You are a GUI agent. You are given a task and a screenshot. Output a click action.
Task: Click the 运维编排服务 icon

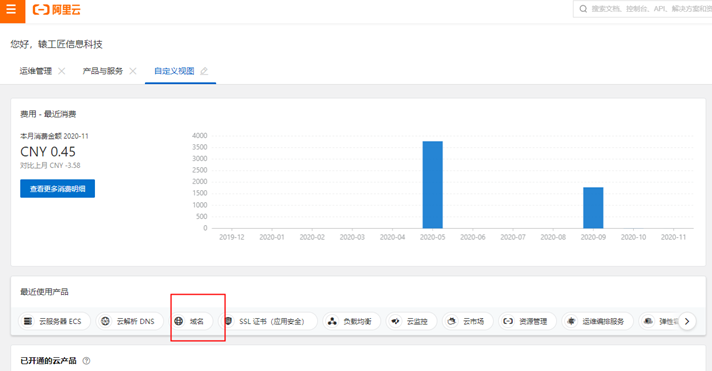pyautogui.click(x=571, y=321)
